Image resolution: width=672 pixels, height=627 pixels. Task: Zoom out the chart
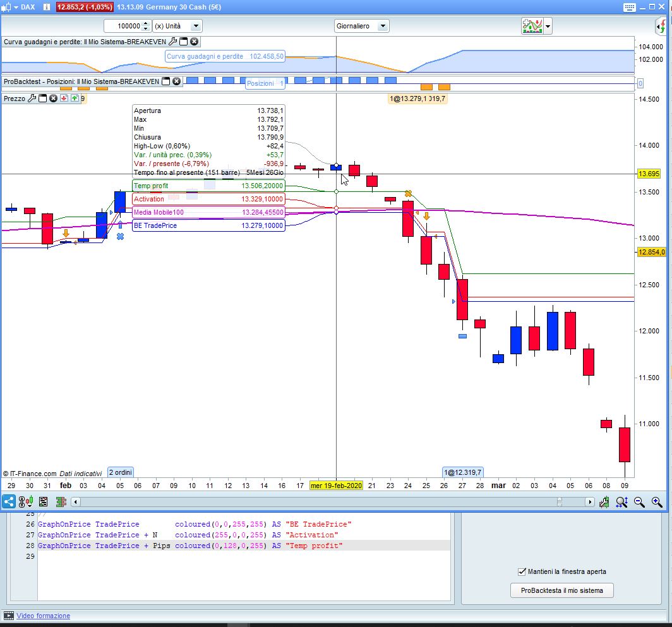tap(639, 502)
